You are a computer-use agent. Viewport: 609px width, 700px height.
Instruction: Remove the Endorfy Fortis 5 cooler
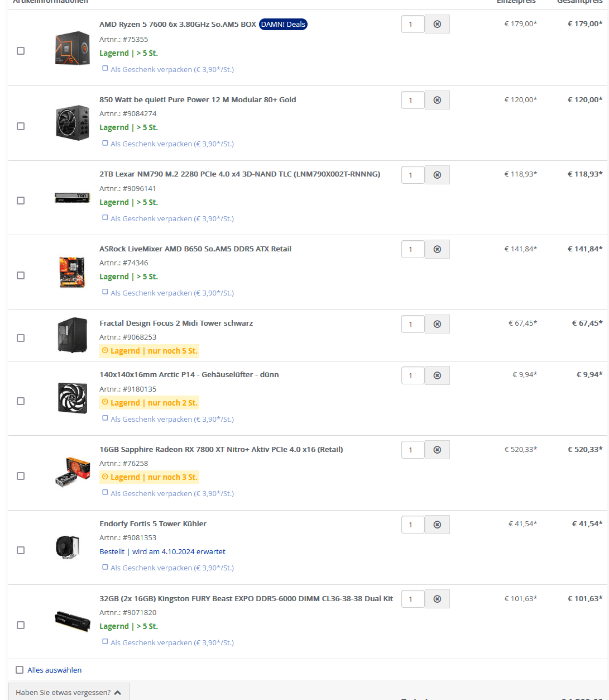point(437,525)
